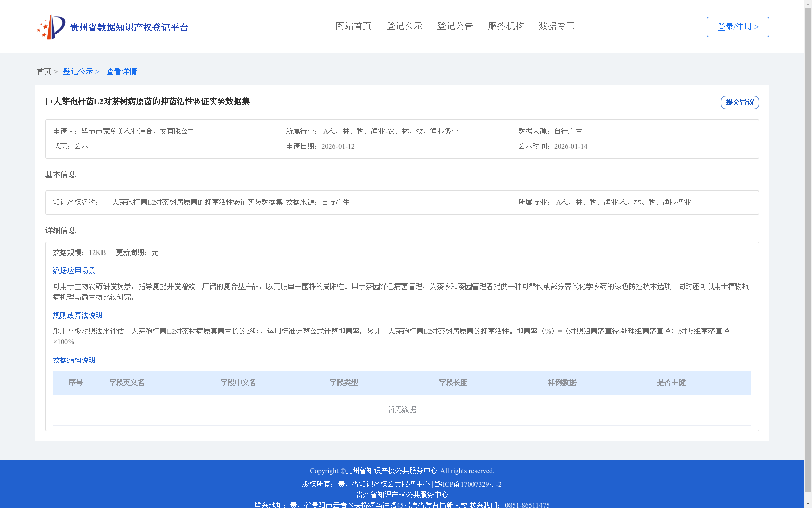Click the scrollbar up arrow
The height and width of the screenshot is (508, 812).
[x=808, y=4]
